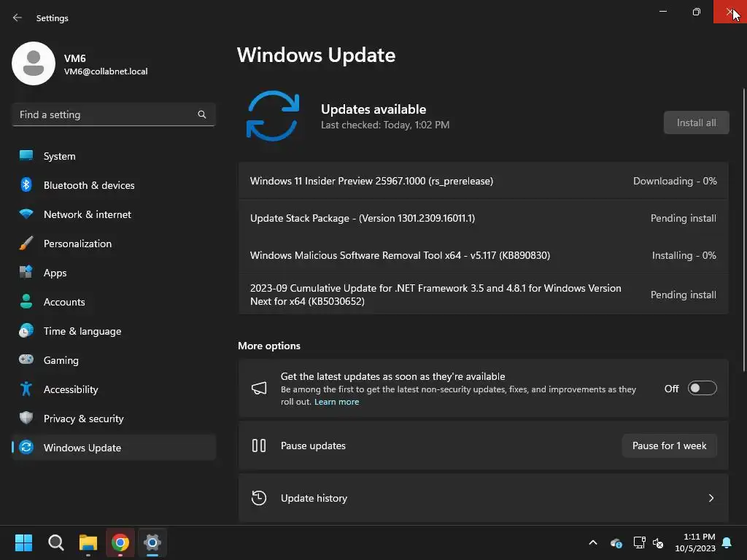Click Pause for 1 week button
The height and width of the screenshot is (560, 747).
(x=670, y=446)
